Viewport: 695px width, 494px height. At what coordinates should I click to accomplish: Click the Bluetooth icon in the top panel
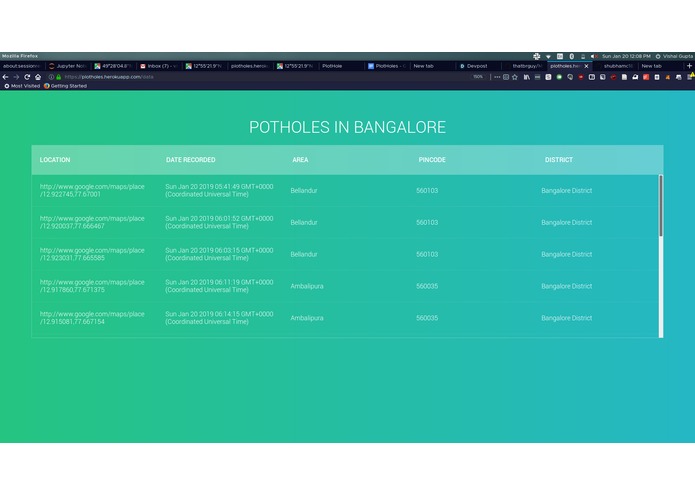pyautogui.click(x=572, y=56)
